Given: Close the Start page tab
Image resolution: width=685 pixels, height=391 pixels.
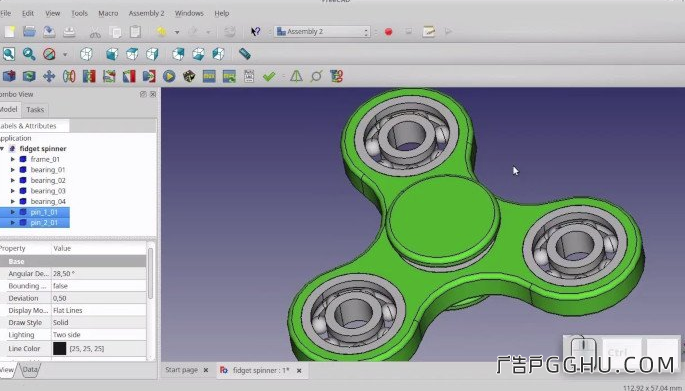Looking at the screenshot, I should coord(206,370).
